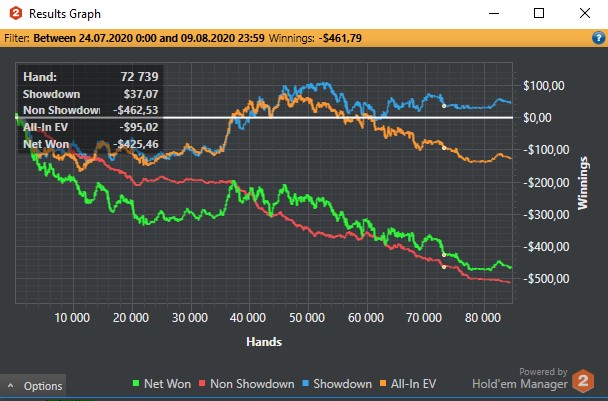Click the $100,00 winnings axis label
Viewport: 608px width, 401px height.
(x=544, y=86)
